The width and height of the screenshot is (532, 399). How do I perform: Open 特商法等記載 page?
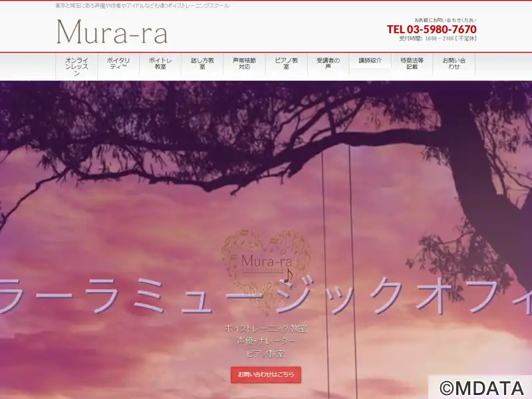coord(412,63)
